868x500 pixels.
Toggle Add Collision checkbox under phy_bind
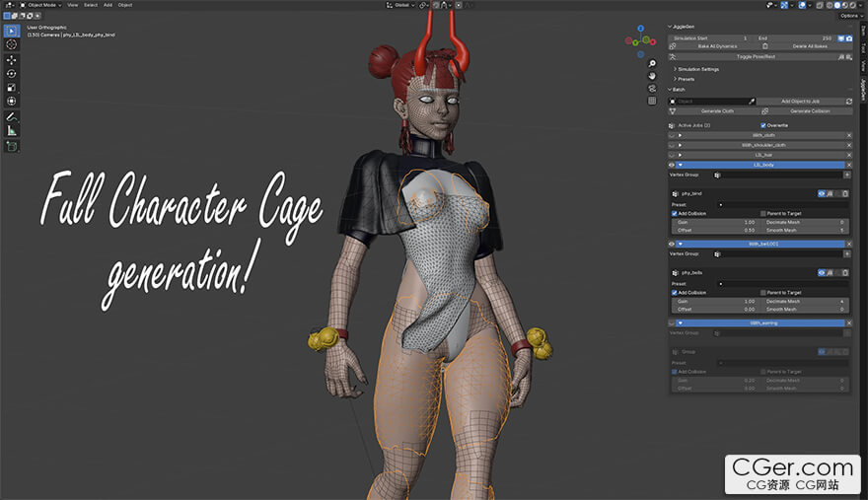675,211
